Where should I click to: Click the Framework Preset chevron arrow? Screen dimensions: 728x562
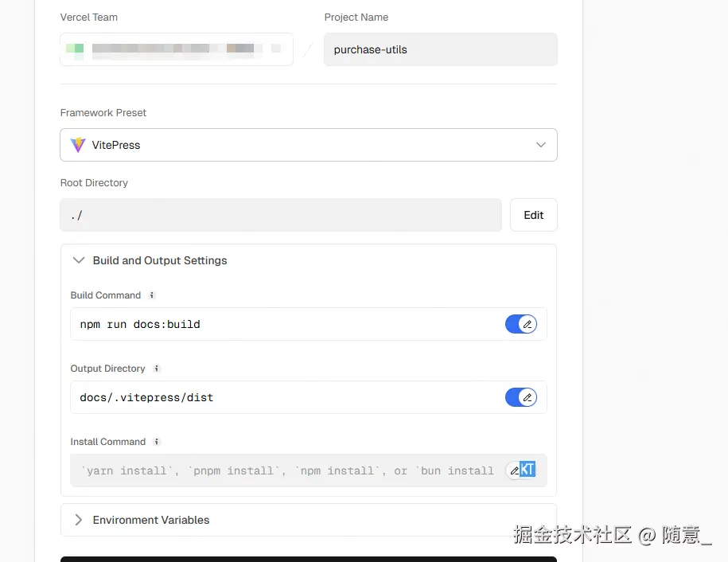[x=540, y=145]
